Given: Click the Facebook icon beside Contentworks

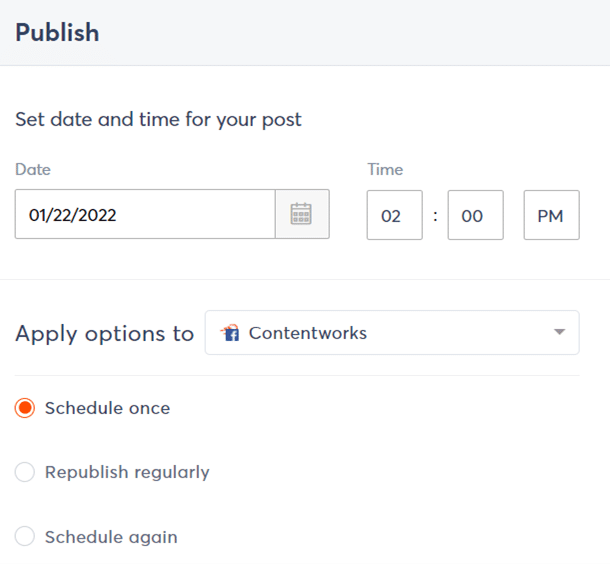Looking at the screenshot, I should [x=231, y=333].
